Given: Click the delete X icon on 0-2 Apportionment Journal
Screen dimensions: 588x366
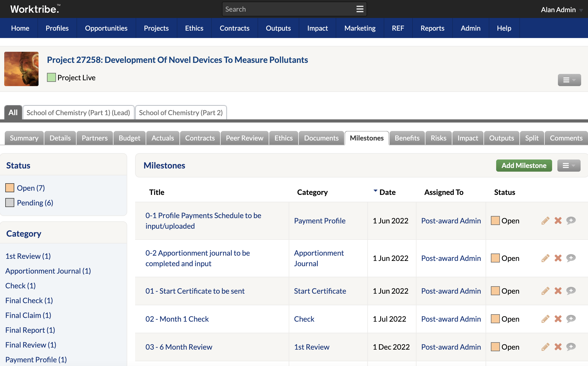Looking at the screenshot, I should 558,258.
